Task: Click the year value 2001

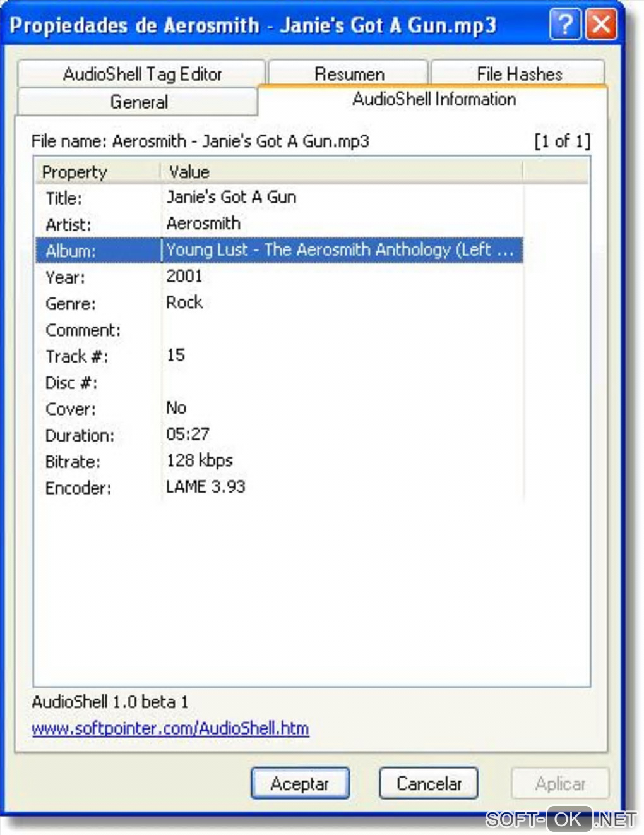Action: click(184, 276)
